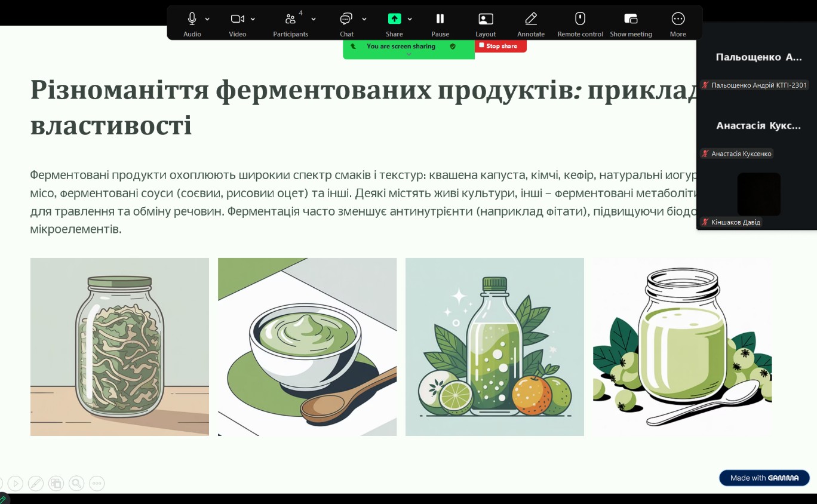This screenshot has height=504, width=817.
Task: Expand share options arrow next to Share
Action: (x=410, y=19)
